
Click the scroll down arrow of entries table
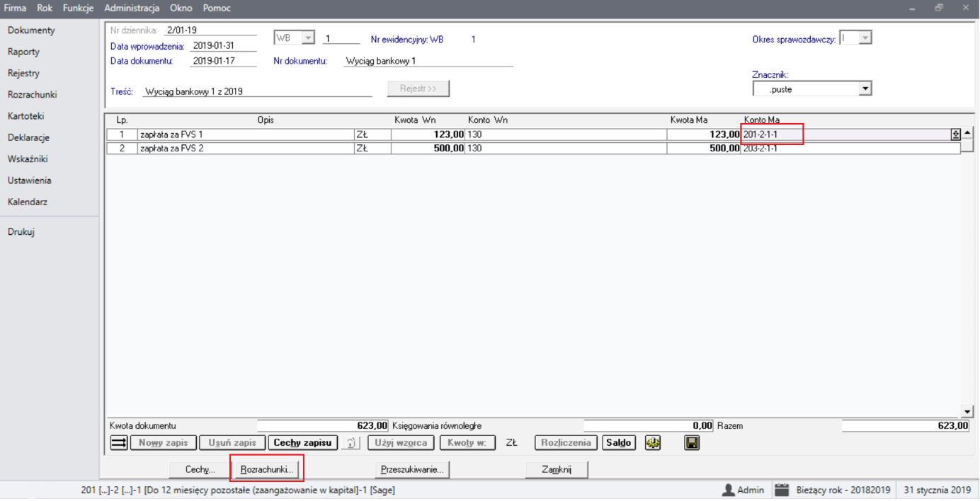point(967,412)
